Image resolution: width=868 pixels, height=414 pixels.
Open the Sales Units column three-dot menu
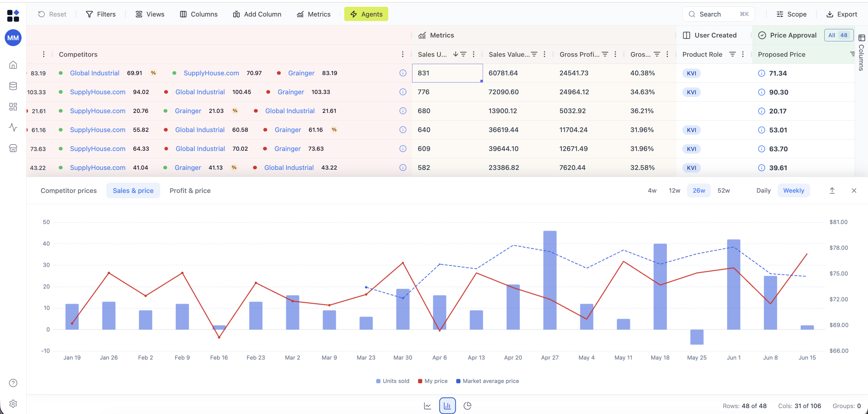pyautogui.click(x=474, y=54)
